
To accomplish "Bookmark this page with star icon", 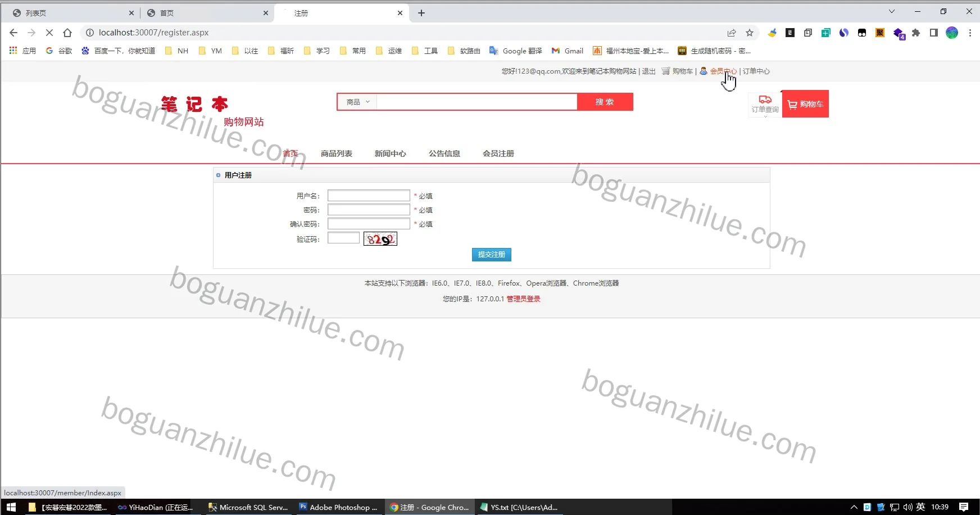I will pyautogui.click(x=750, y=33).
